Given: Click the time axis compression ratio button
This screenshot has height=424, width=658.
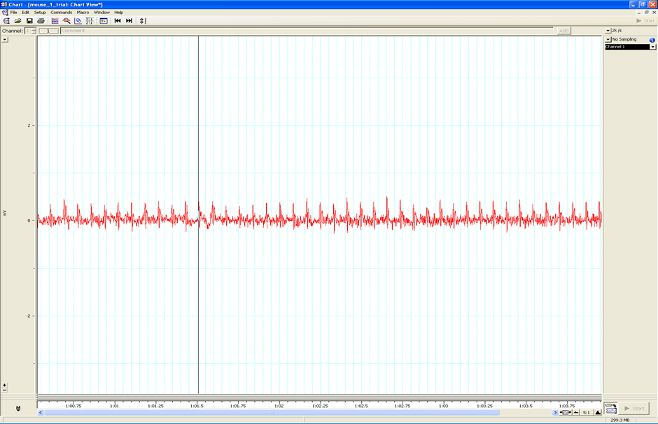Looking at the screenshot, I should click(587, 413).
